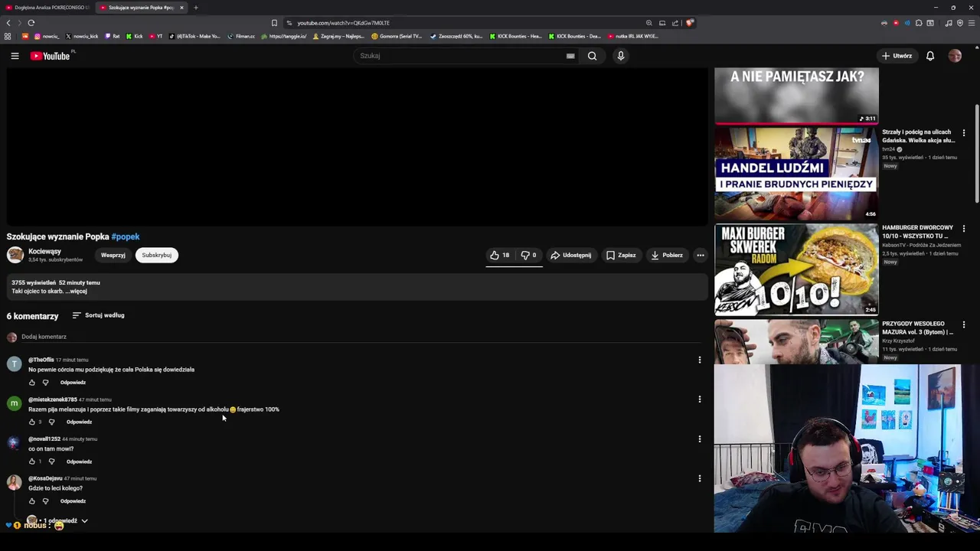Screen dimensions: 980x551
Task: Open the nutka IRL JAK WYJE... bookmark
Action: [632, 36]
